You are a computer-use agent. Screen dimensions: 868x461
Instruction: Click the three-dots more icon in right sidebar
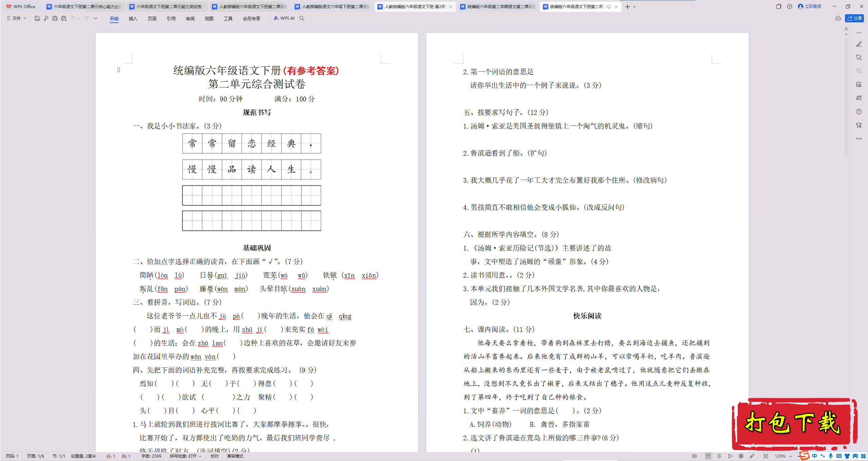(859, 139)
